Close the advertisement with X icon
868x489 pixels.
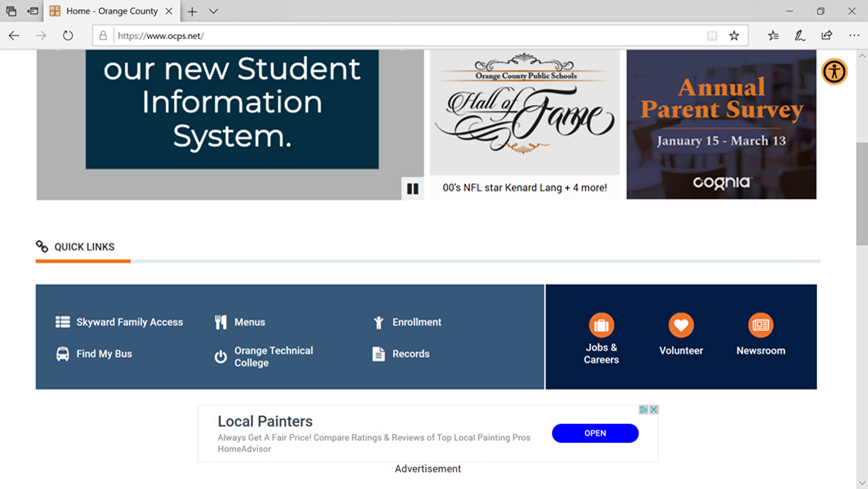pos(654,410)
